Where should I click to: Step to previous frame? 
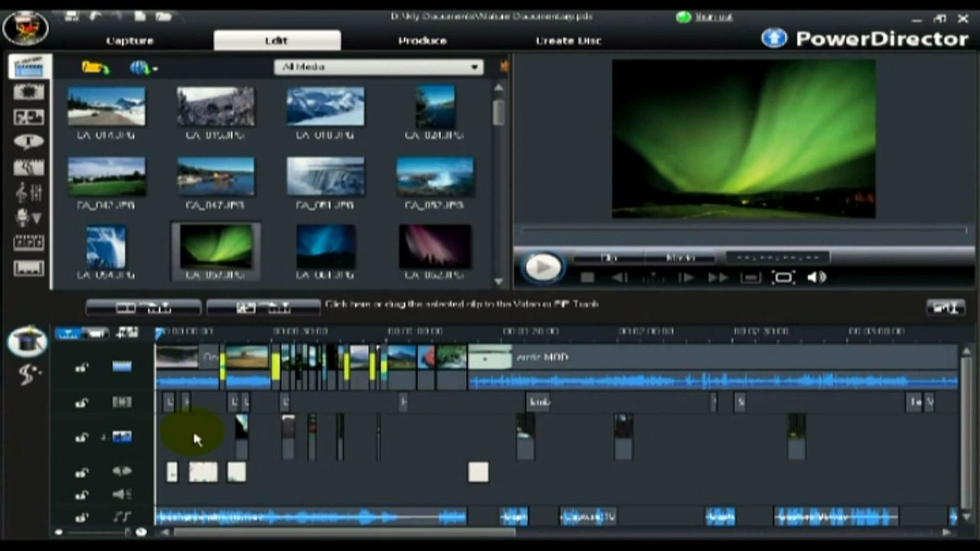point(619,277)
